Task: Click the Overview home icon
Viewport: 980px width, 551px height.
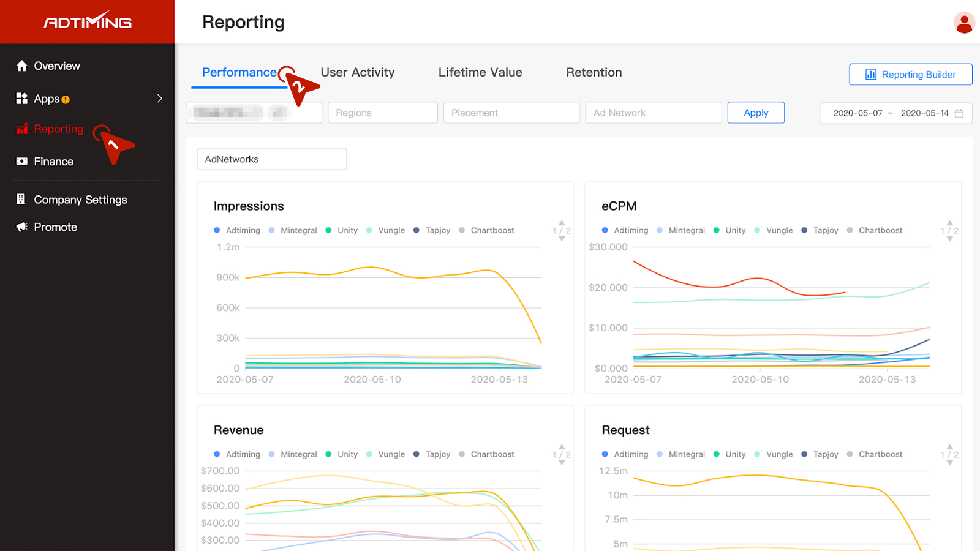Action: click(x=22, y=66)
